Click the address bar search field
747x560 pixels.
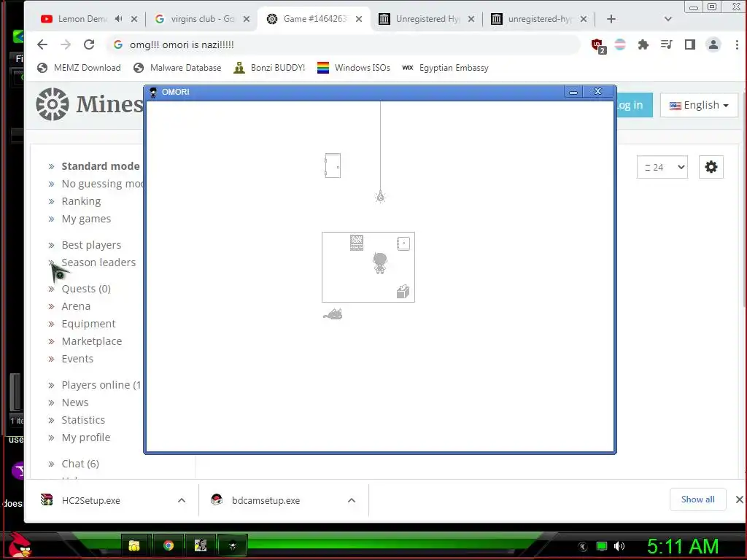[343, 44]
